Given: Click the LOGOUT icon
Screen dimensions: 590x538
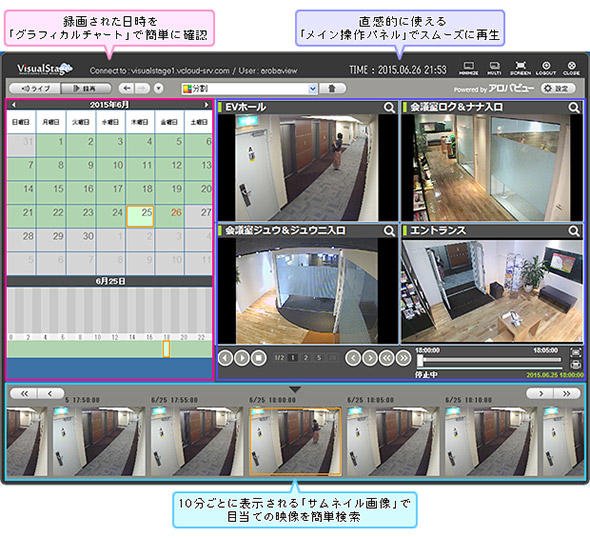Looking at the screenshot, I should pyautogui.click(x=546, y=68).
